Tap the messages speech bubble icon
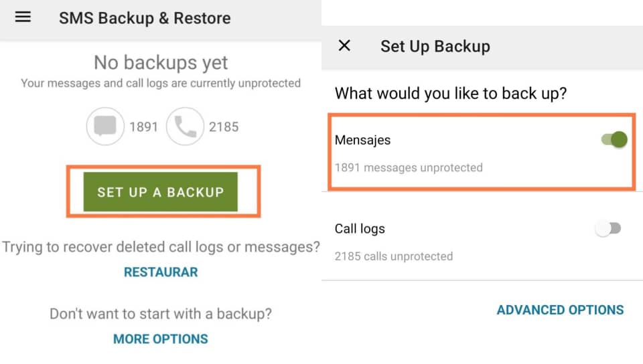The image size is (643, 364). [x=105, y=126]
